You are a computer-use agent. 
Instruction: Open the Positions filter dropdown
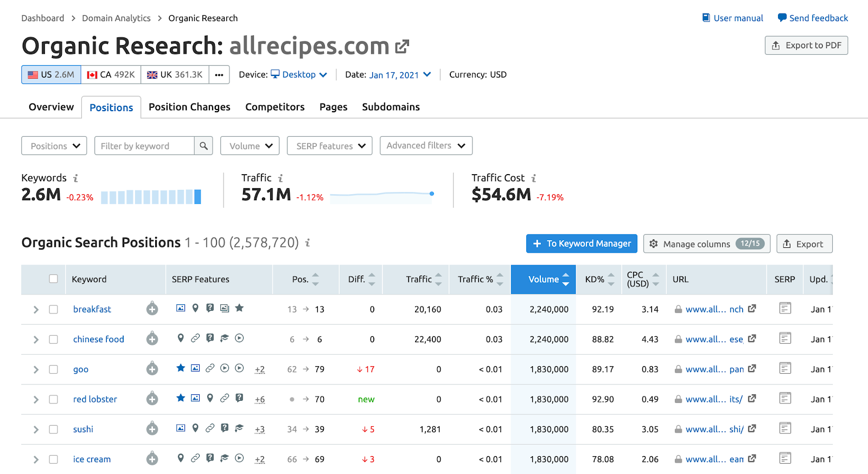point(54,146)
